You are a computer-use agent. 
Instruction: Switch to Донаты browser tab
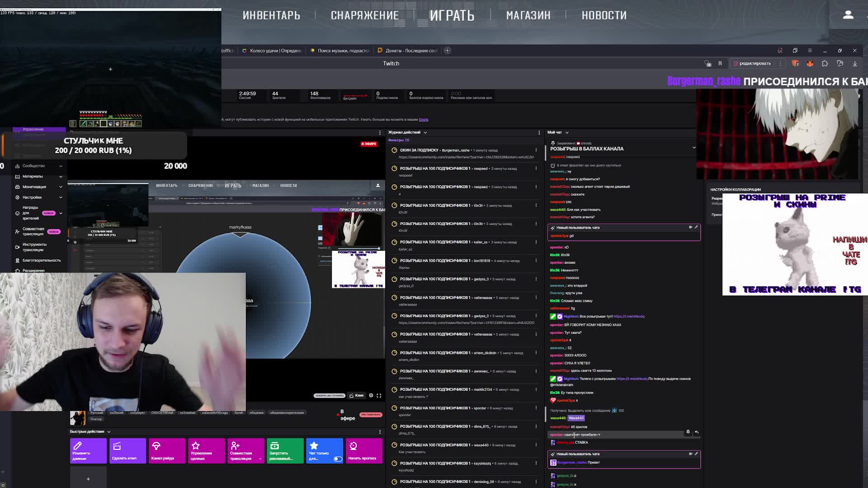[x=407, y=51]
